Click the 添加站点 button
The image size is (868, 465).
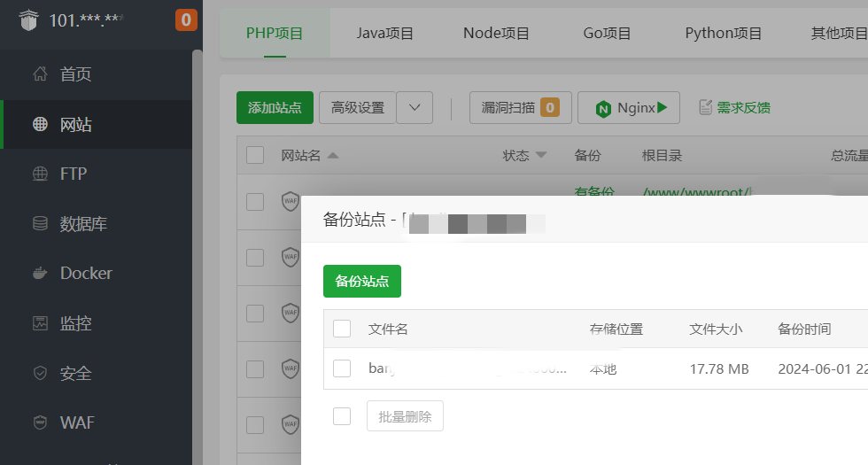275,108
